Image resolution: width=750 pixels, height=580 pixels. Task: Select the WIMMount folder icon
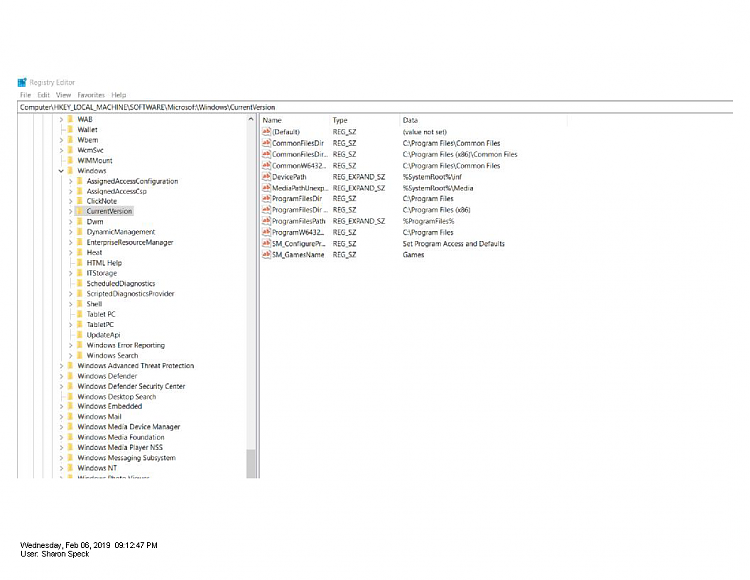click(70, 160)
